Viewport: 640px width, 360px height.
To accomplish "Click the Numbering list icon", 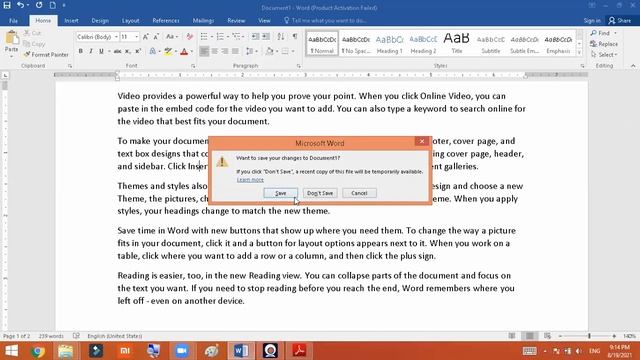I will pyautogui.click(x=220, y=37).
